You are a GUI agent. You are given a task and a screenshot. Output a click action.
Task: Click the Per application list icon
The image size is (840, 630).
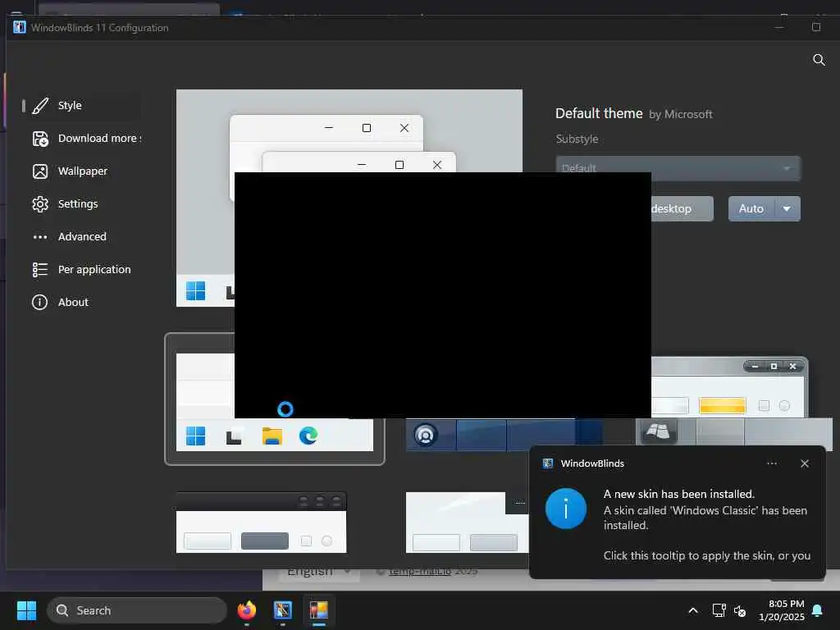[x=40, y=269]
